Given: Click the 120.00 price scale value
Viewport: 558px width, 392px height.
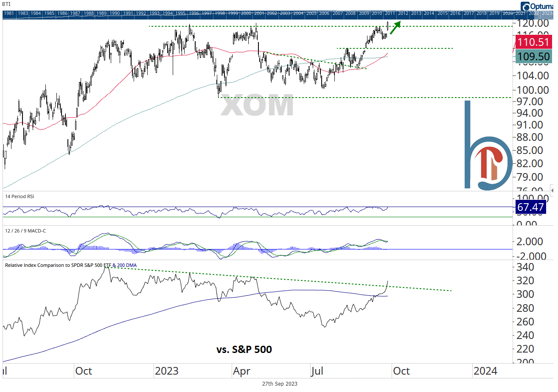Looking at the screenshot, I should click(x=533, y=23).
